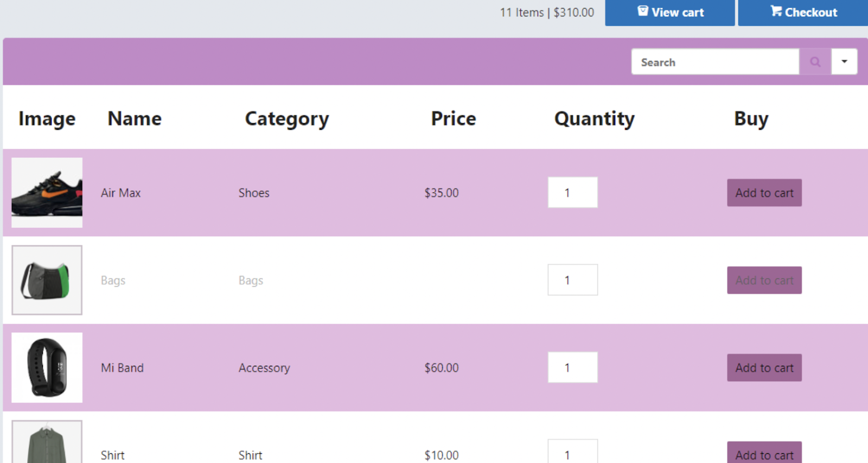Click the search magnifier icon

pyautogui.click(x=815, y=62)
